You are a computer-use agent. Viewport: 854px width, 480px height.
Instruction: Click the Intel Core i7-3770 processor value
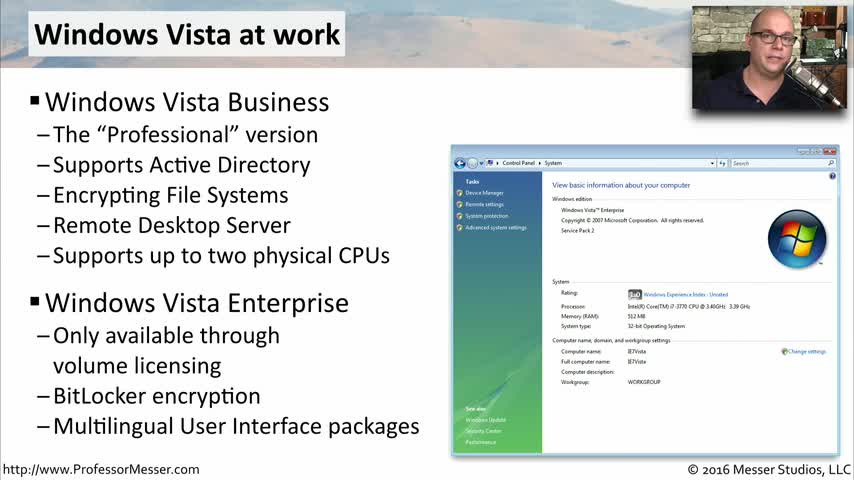point(688,306)
